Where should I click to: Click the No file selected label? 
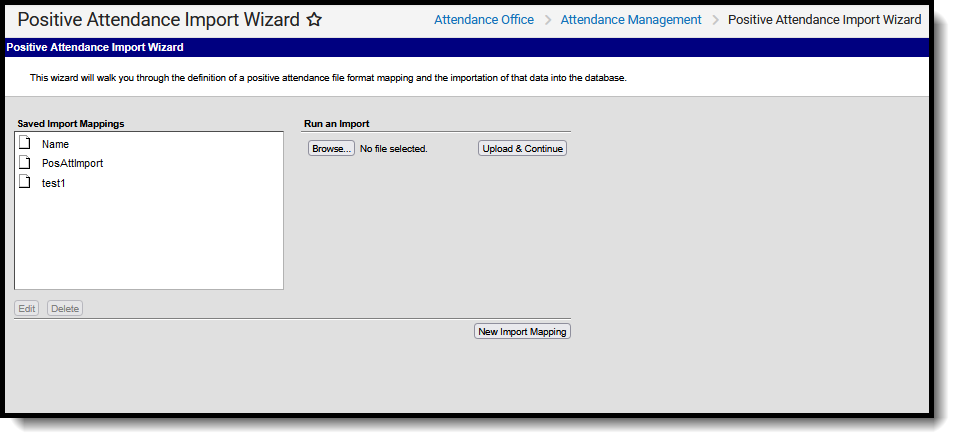pyautogui.click(x=393, y=149)
